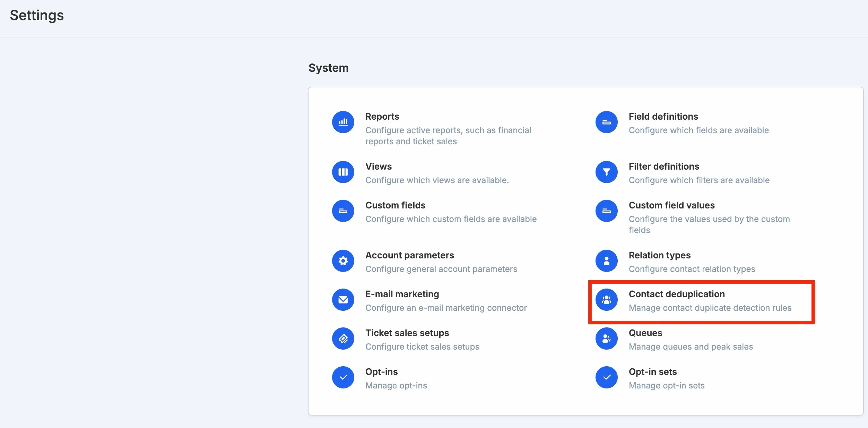
Task: Open the Views settings
Action: tap(379, 166)
